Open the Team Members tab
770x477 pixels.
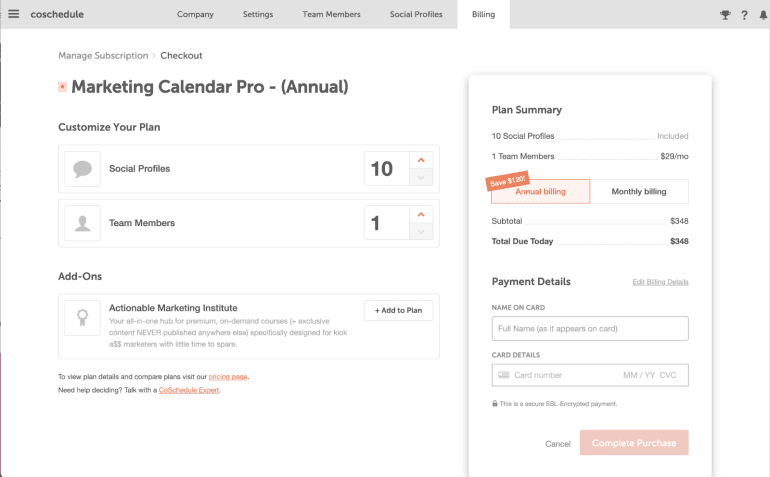331,15
